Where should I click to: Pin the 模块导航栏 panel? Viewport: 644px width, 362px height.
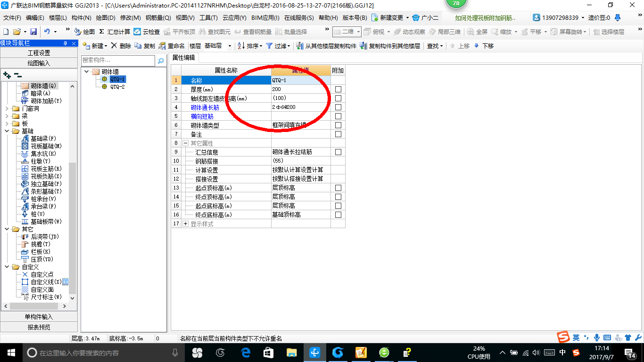click(x=66, y=43)
